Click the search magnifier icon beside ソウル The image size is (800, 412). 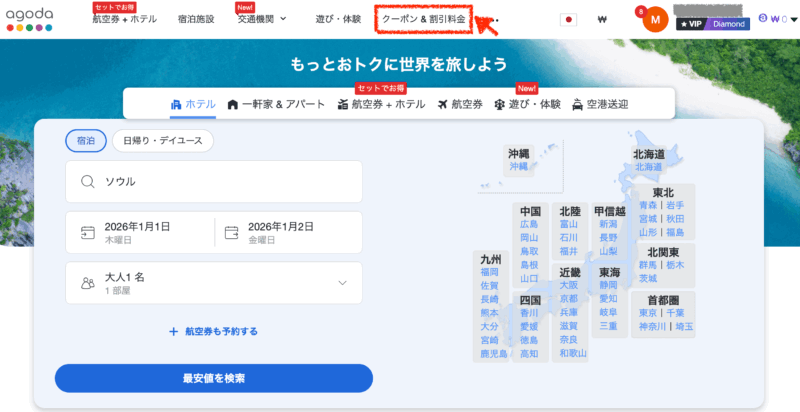pos(88,182)
